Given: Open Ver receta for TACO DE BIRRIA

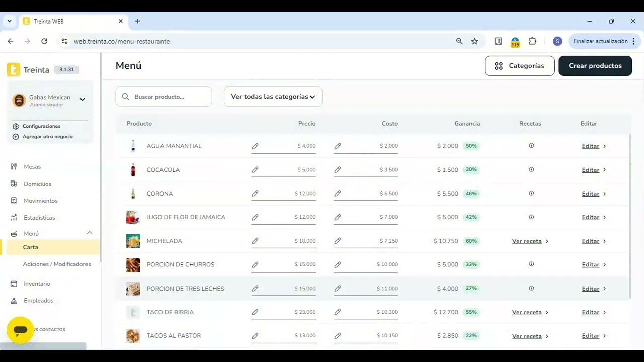Looking at the screenshot, I should point(530,312).
